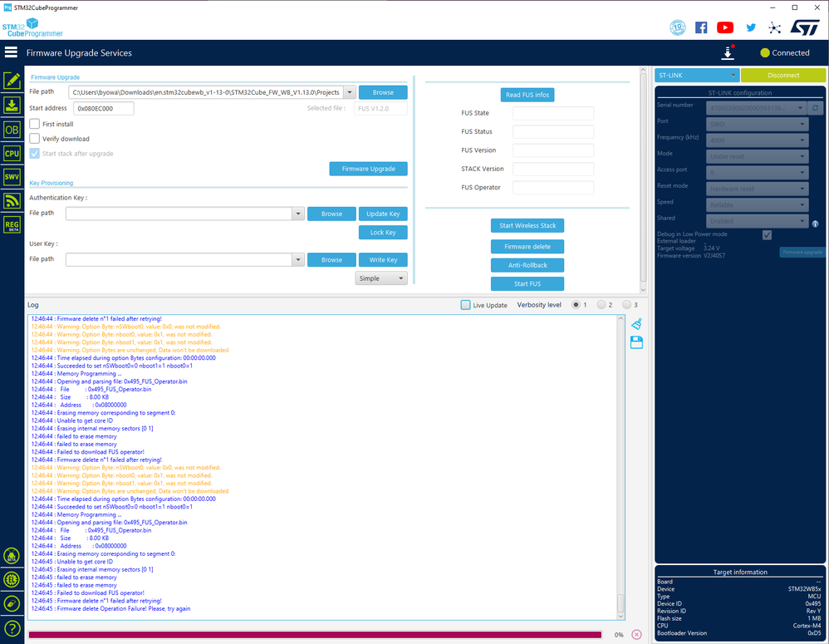Toggle Debug in Low Power mode checkbox

767,235
